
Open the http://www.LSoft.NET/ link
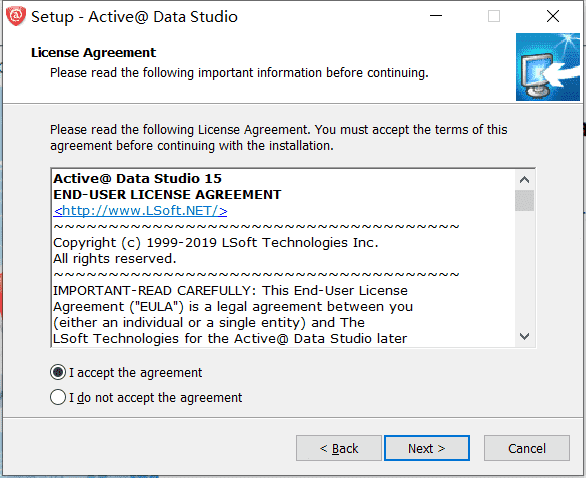140,211
